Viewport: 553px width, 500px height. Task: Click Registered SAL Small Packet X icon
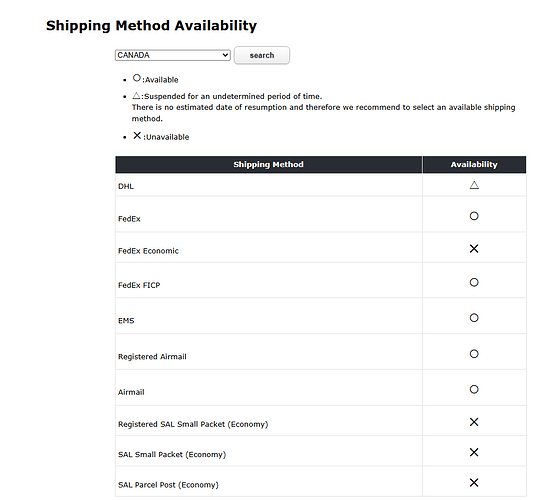point(474,422)
